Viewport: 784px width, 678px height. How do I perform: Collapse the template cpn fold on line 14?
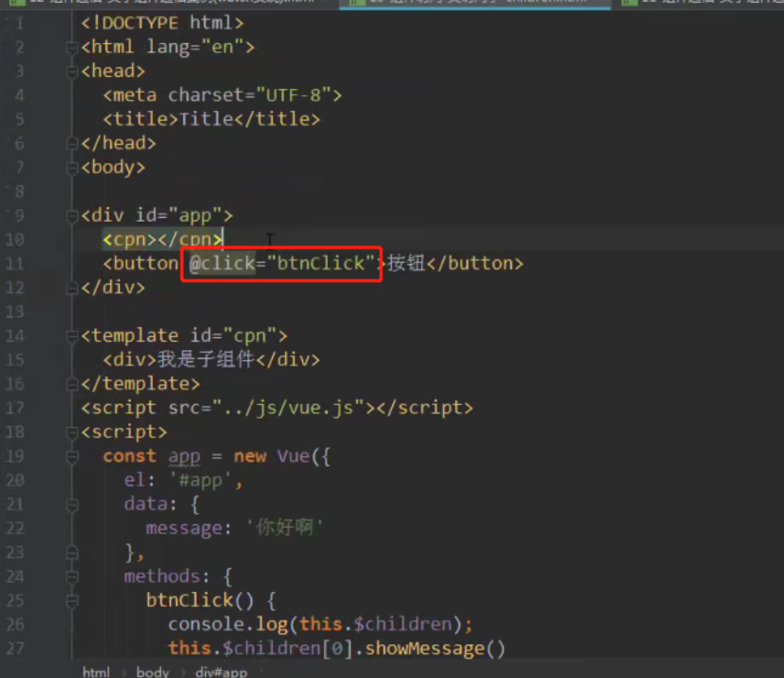click(71, 336)
